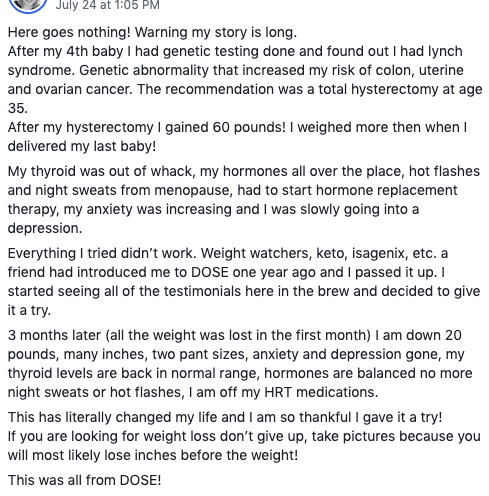The image size is (489, 496).
Task: Click the sentence 'will most likely lose inches before the weight!'
Action: tap(153, 455)
